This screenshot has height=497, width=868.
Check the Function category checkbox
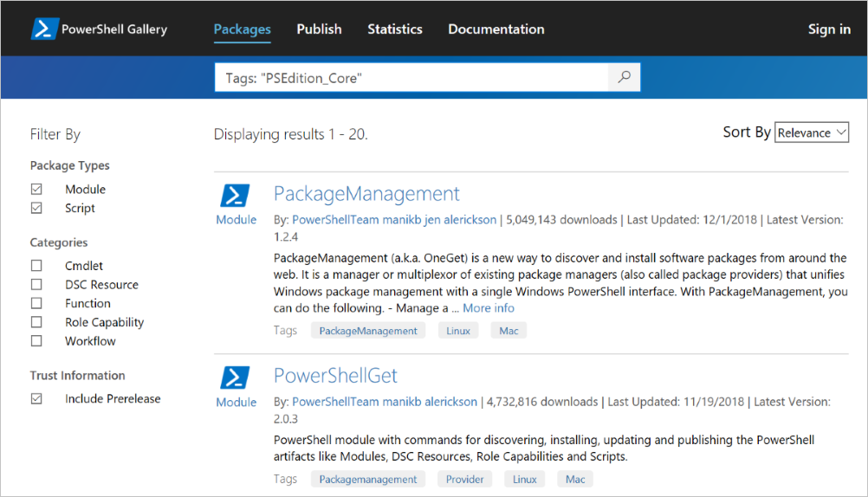coord(36,303)
